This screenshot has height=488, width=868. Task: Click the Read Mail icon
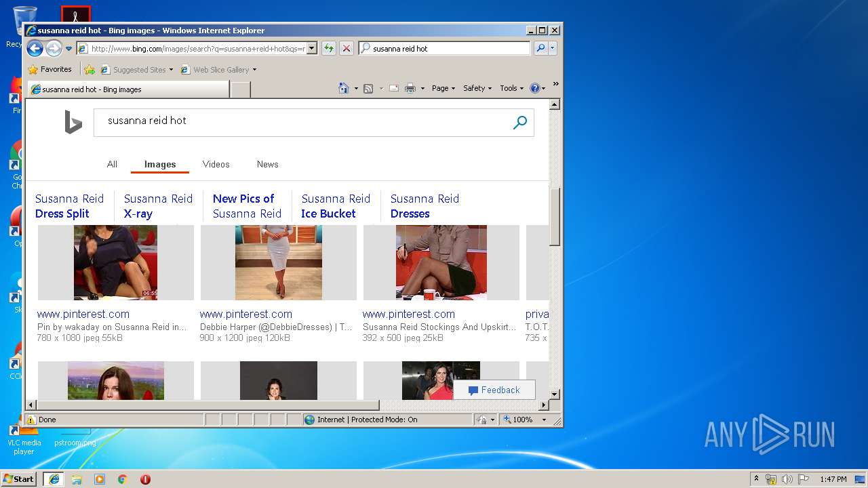click(393, 88)
